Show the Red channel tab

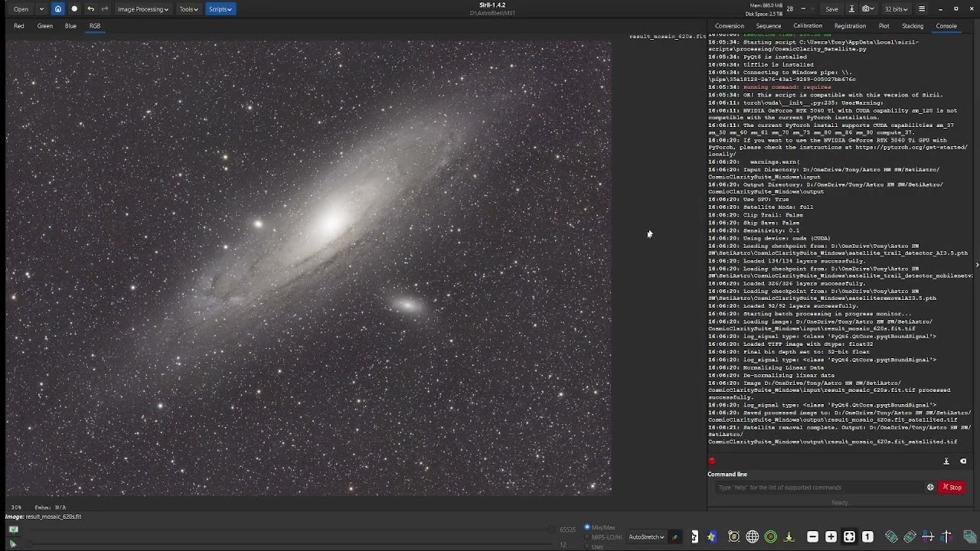point(19,26)
